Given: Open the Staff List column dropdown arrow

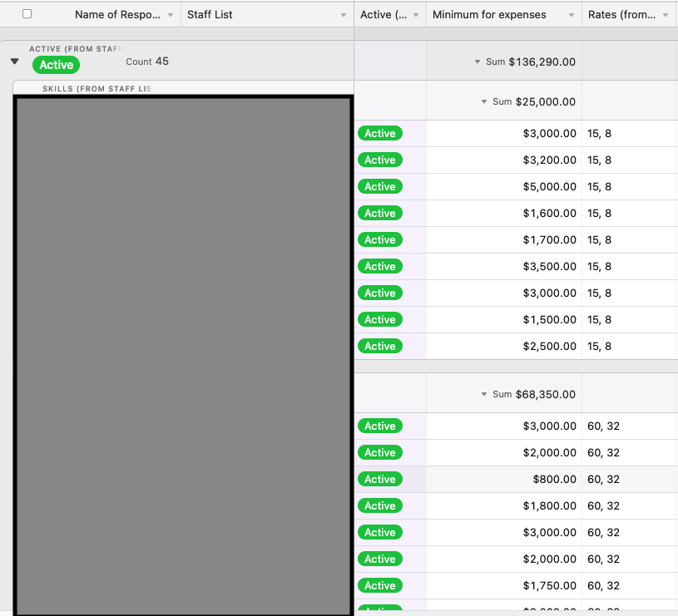Looking at the screenshot, I should tap(344, 15).
